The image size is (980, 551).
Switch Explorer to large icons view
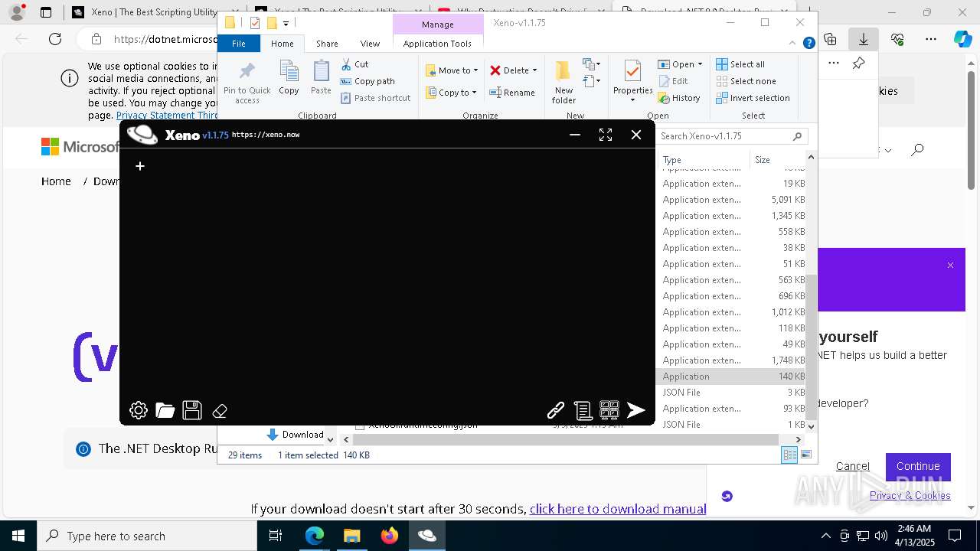click(805, 455)
